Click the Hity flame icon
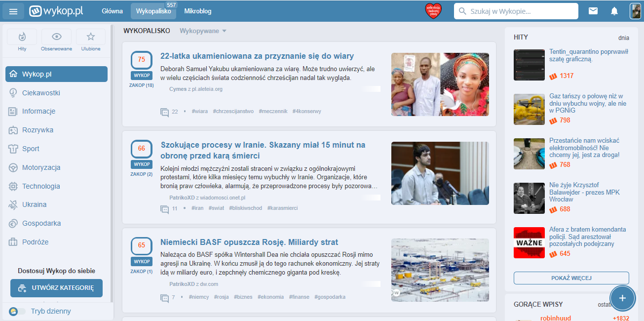The width and height of the screenshot is (644, 321). (x=22, y=37)
